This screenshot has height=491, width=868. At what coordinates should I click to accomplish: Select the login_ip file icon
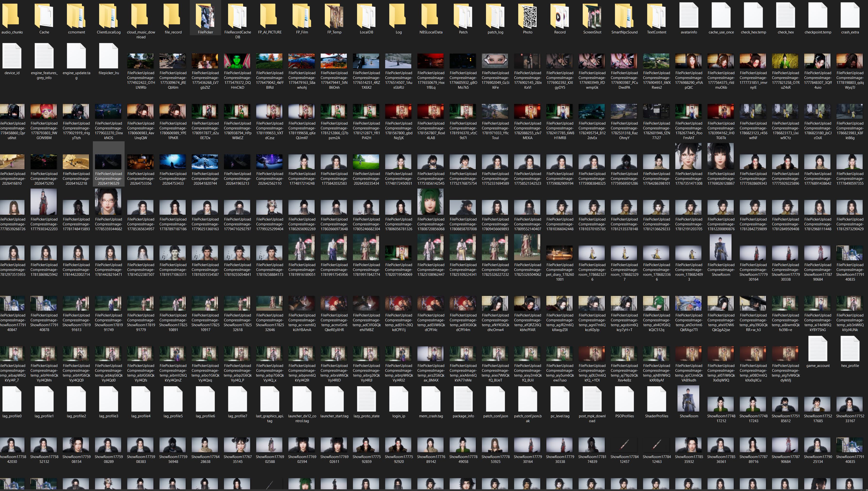pyautogui.click(x=398, y=399)
